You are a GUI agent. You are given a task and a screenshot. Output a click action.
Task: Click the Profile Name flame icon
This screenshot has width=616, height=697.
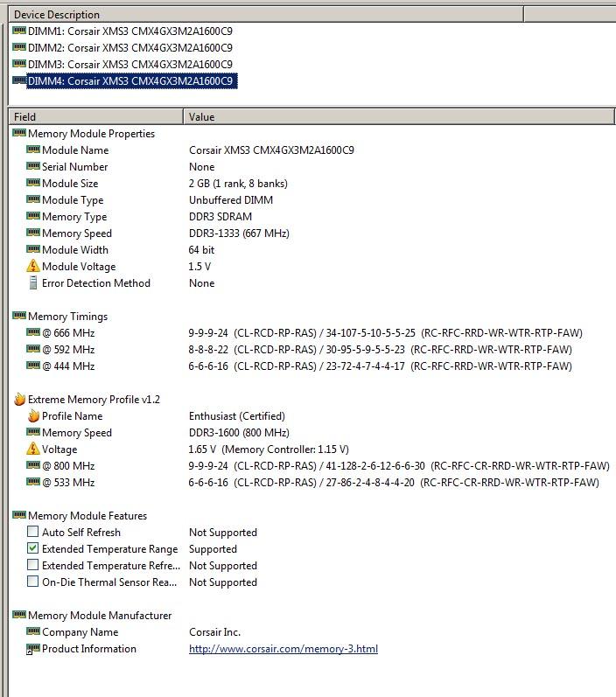point(33,416)
